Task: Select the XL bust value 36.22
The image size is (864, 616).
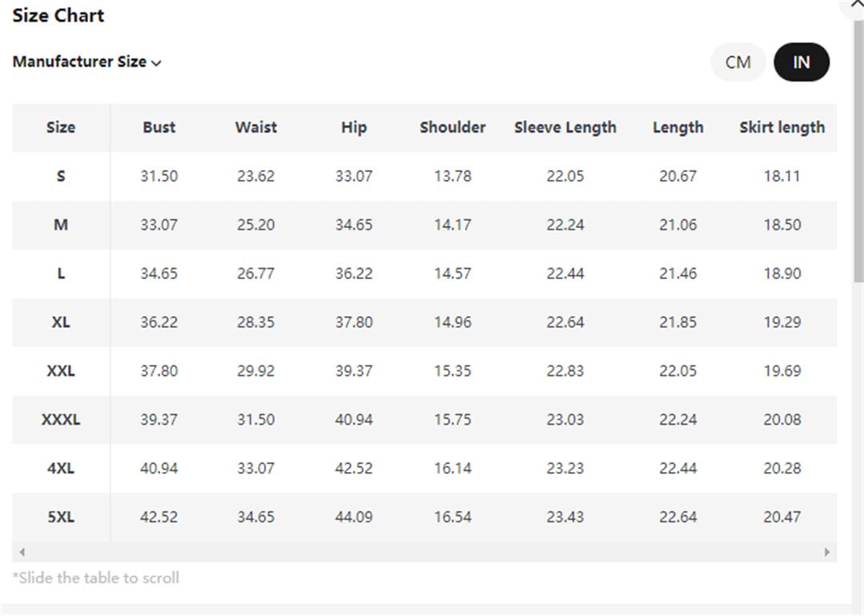Action: tap(158, 322)
